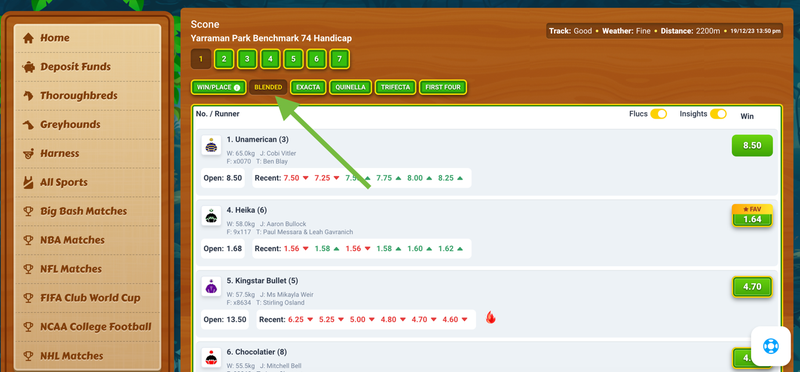Go to race number 4
The image size is (800, 372).
270,59
